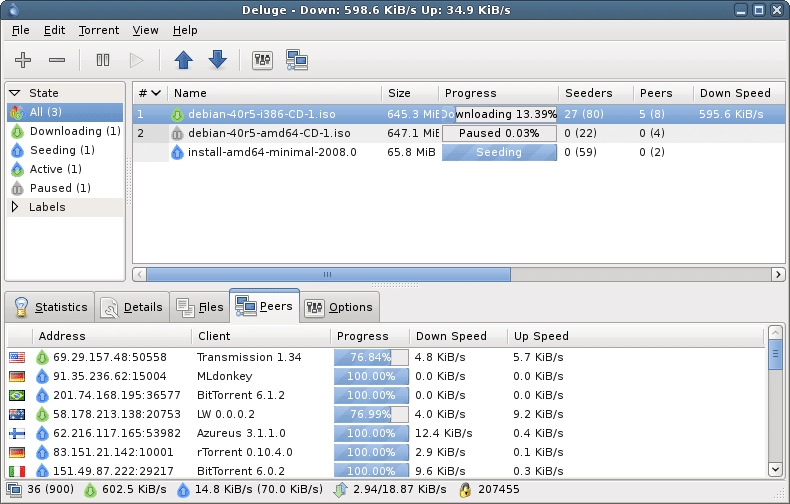Click the Add Torrent plus icon

(23, 60)
